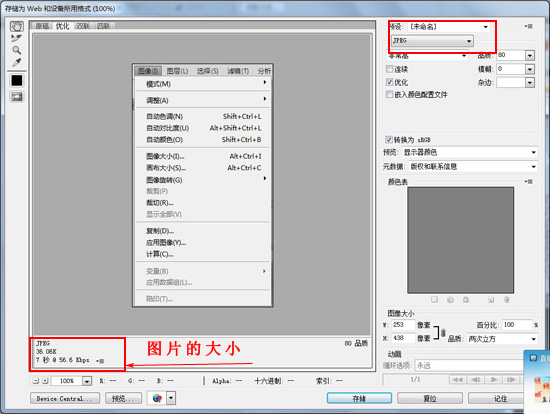Viewport: 550px width, 414px height.
Task: Switch to the 双联 (2-Up) tab
Action: (x=83, y=26)
